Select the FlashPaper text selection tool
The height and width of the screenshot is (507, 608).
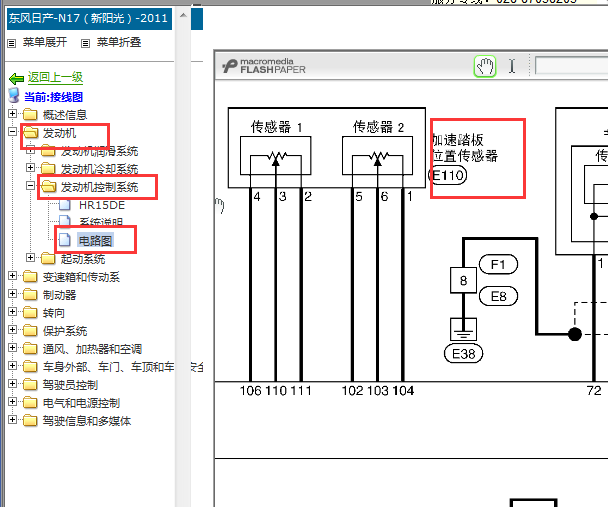[512, 66]
